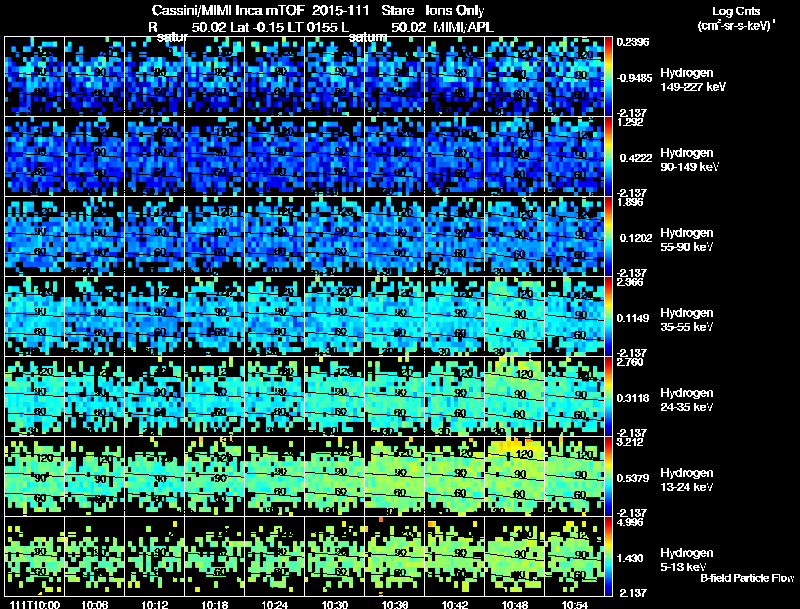Screen dimensions: 800x609
Task: Click the 'B-field Particle Flow' caption
Action: coord(747,578)
